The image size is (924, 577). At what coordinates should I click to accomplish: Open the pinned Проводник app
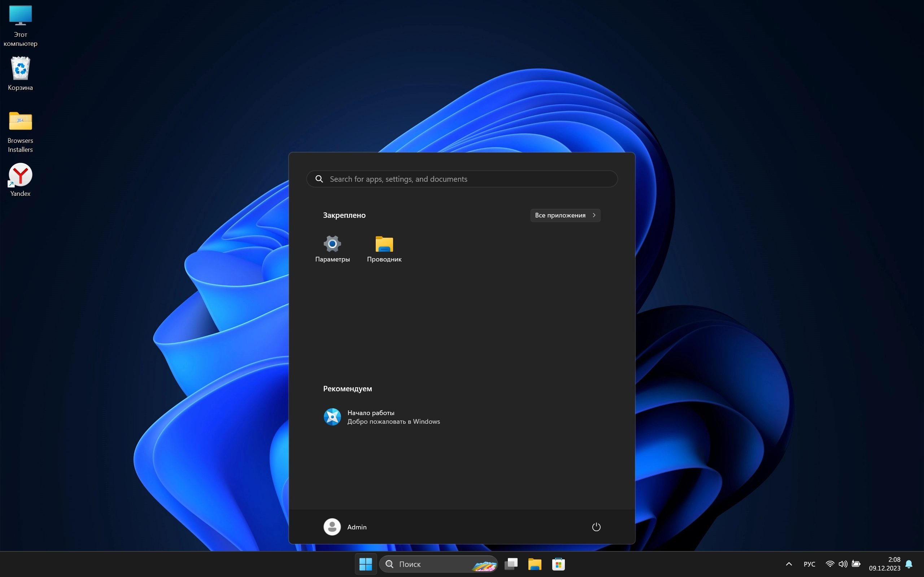click(384, 248)
